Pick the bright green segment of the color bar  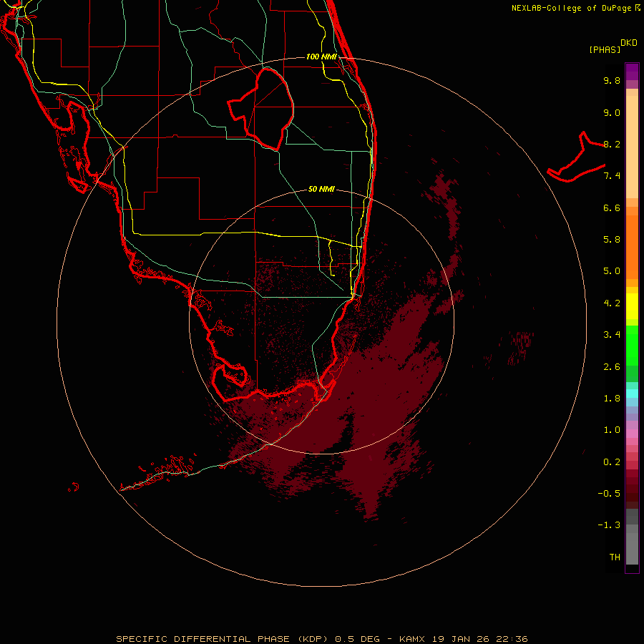(x=632, y=346)
